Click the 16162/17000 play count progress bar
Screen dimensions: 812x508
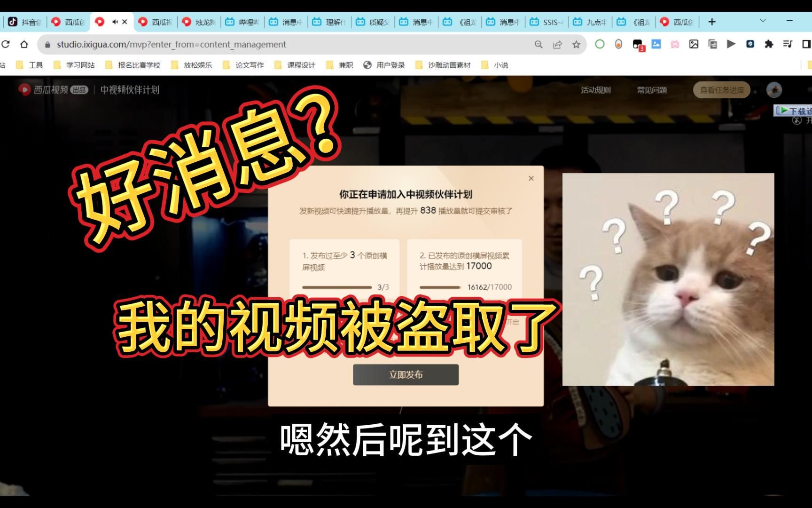point(440,287)
